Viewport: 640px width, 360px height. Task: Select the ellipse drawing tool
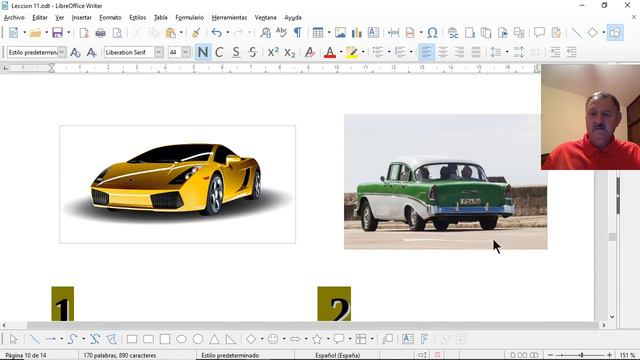pyautogui.click(x=181, y=339)
